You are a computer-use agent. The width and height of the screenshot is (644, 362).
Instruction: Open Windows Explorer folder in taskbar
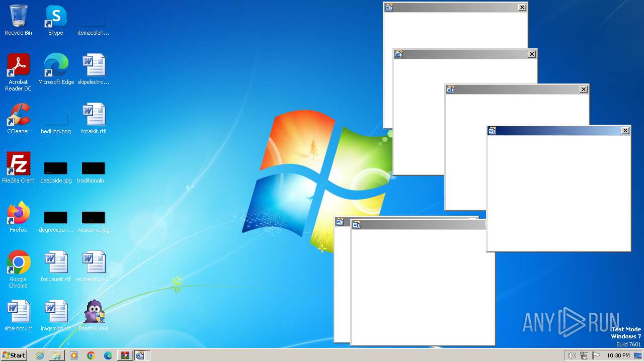(x=57, y=355)
